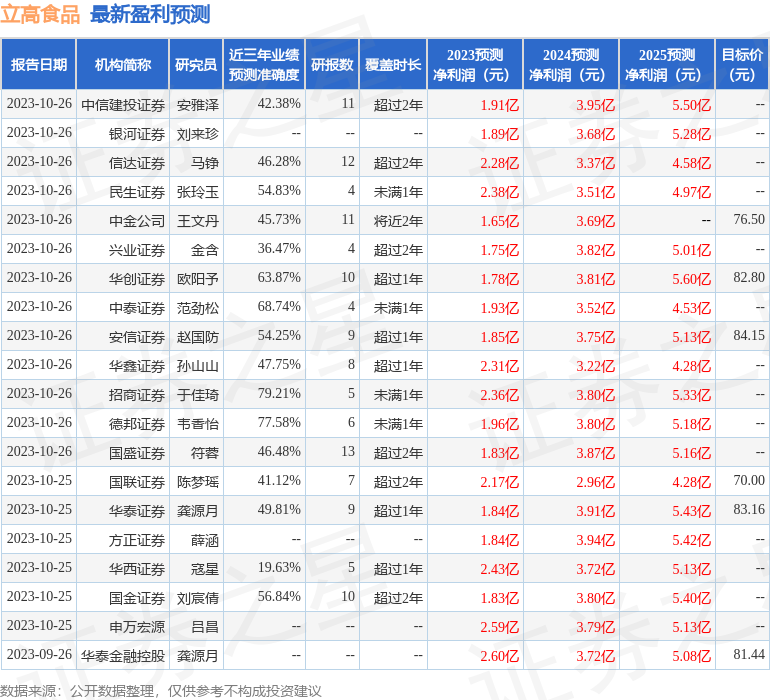Screen dimensions: 770x700
Task: Select the 2024预测净利润 column header
Action: 571,64
